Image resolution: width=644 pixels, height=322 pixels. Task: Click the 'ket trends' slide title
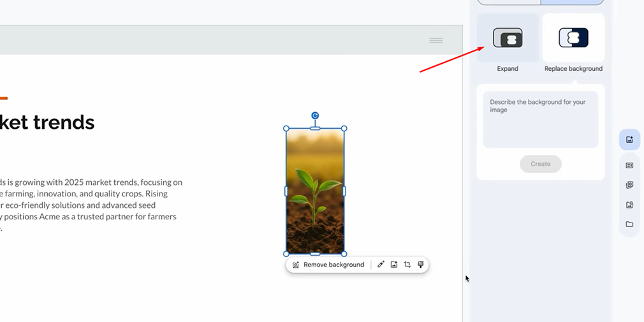tap(47, 122)
